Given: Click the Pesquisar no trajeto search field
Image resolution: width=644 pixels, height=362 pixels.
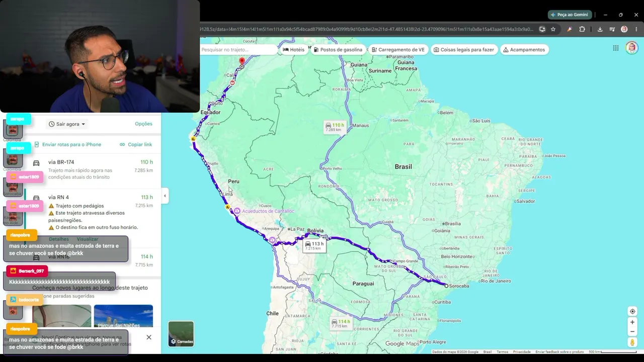Looking at the screenshot, I should pos(238,50).
